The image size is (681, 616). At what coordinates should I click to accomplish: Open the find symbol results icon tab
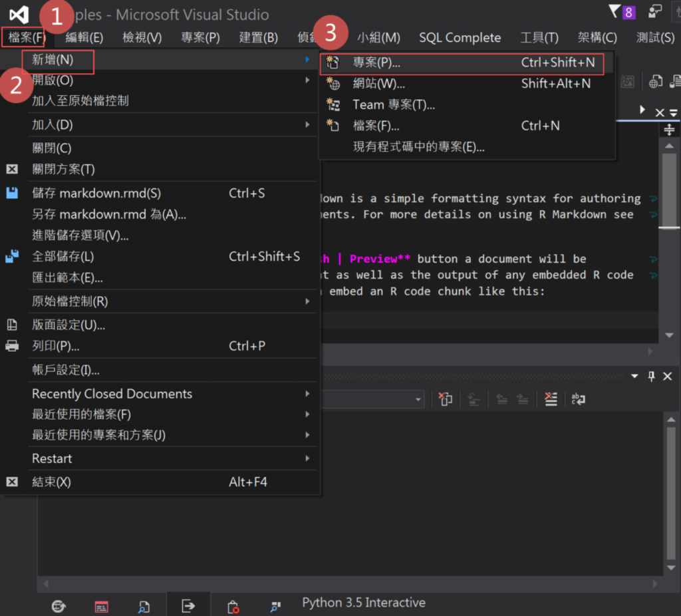(275, 607)
